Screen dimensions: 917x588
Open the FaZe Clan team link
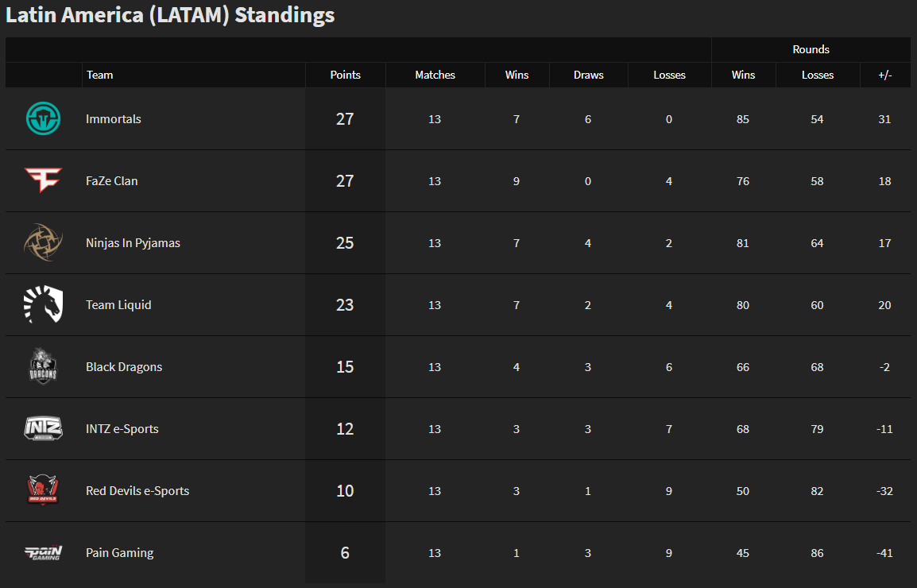112,181
